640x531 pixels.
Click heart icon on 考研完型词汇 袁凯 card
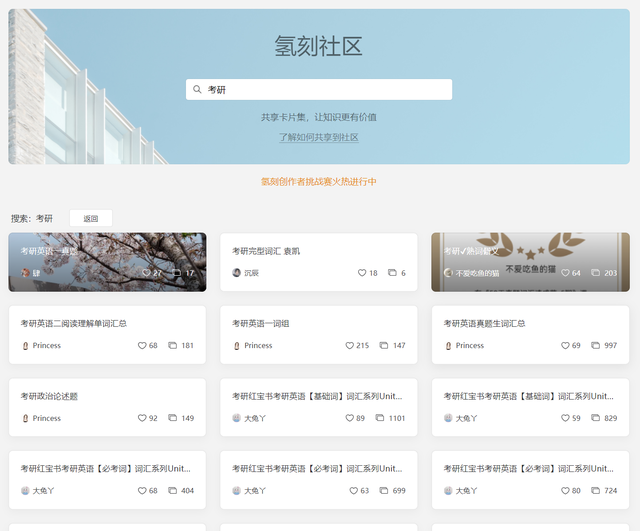pyautogui.click(x=362, y=273)
